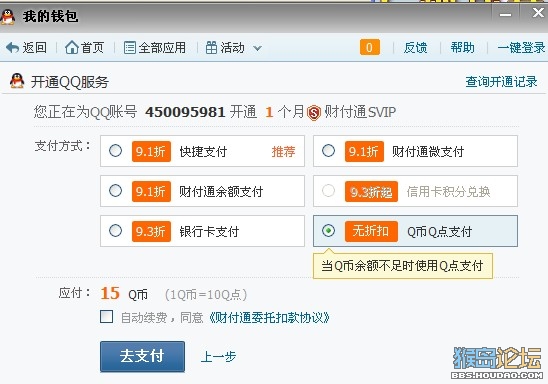Viewport: 548px width, 384px height.
Task: Click the 15 Q币 amount due
Action: click(x=124, y=294)
